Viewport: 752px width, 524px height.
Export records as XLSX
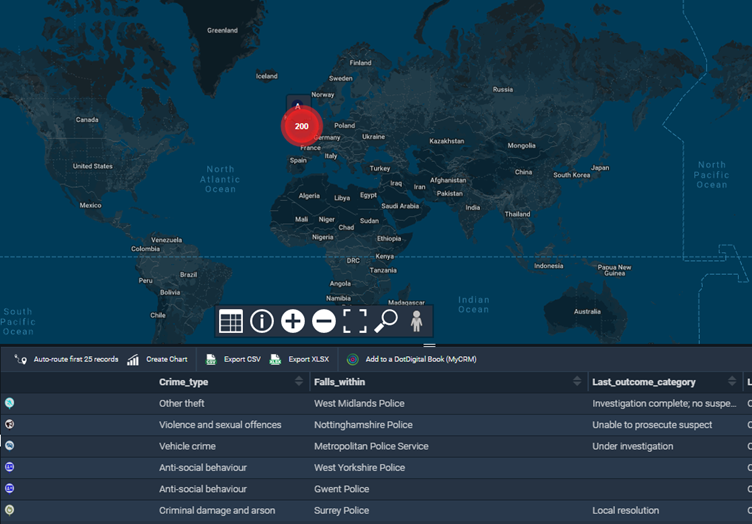[x=300, y=359]
